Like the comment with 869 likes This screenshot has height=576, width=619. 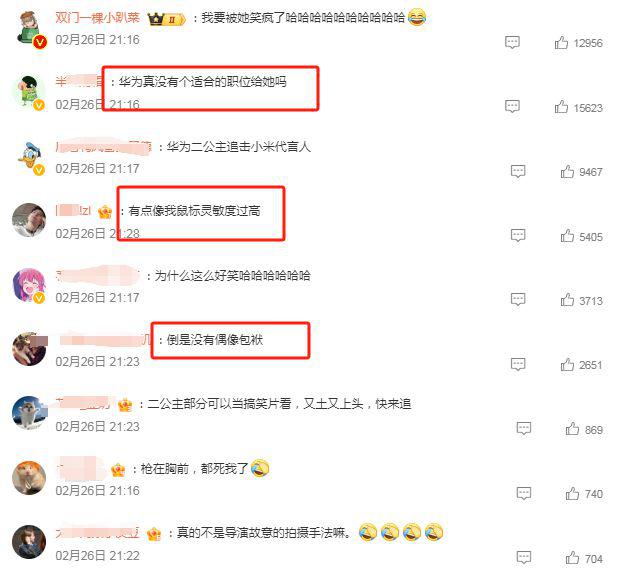[x=572, y=429]
